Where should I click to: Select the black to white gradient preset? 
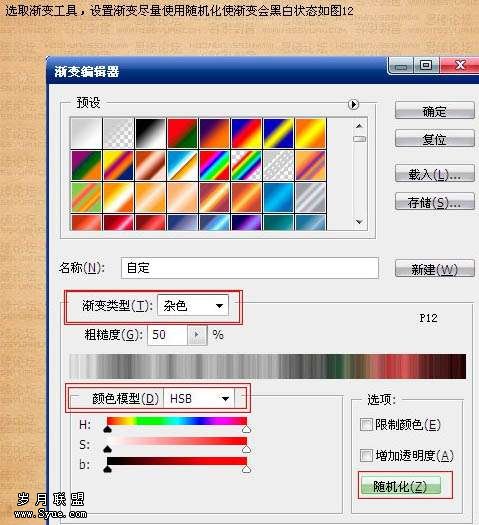(150, 133)
